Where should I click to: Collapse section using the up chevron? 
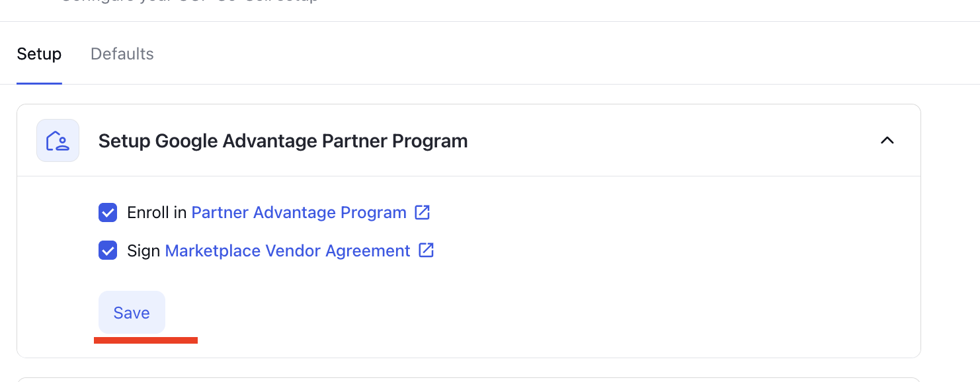[x=887, y=140]
